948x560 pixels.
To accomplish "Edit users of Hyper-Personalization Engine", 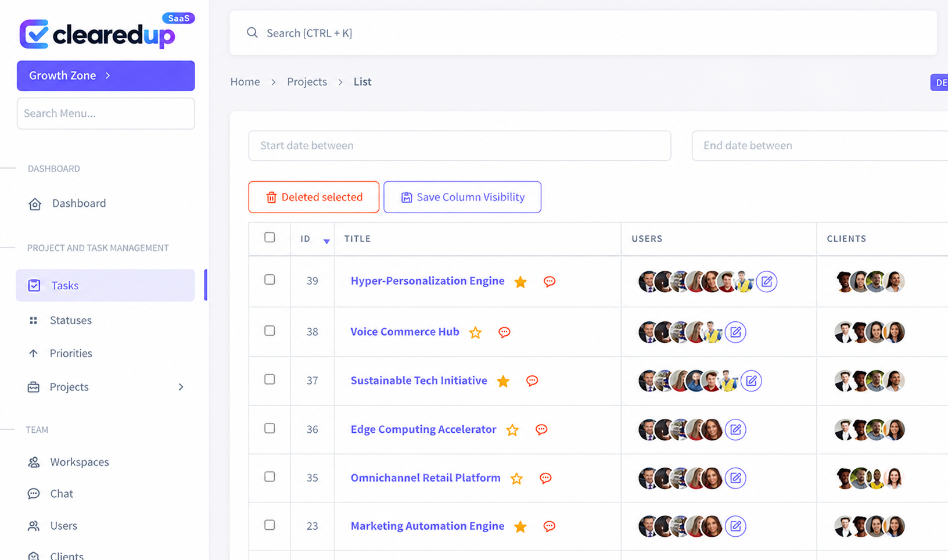I will pos(767,282).
